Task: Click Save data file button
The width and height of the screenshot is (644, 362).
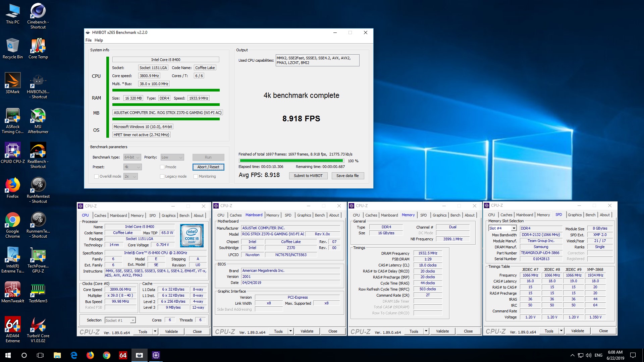Action: click(x=347, y=176)
